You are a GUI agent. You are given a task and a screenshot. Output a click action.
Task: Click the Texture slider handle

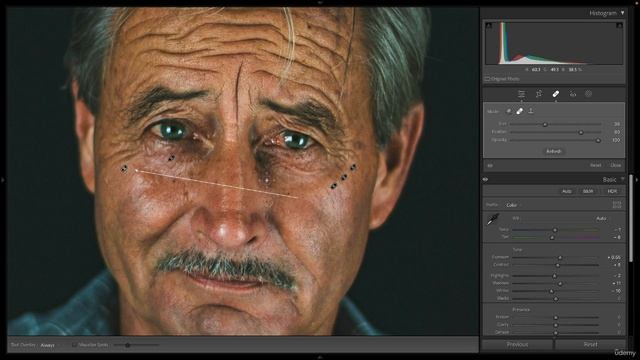pos(556,317)
